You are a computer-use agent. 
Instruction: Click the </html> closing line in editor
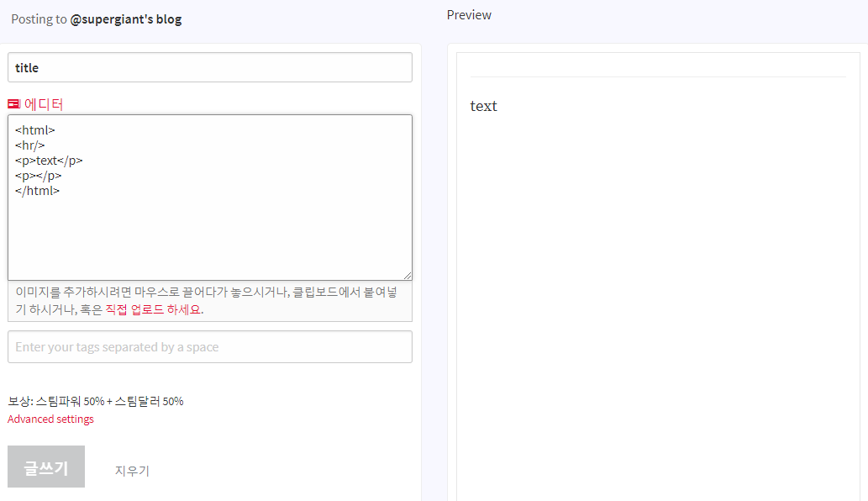[37, 191]
